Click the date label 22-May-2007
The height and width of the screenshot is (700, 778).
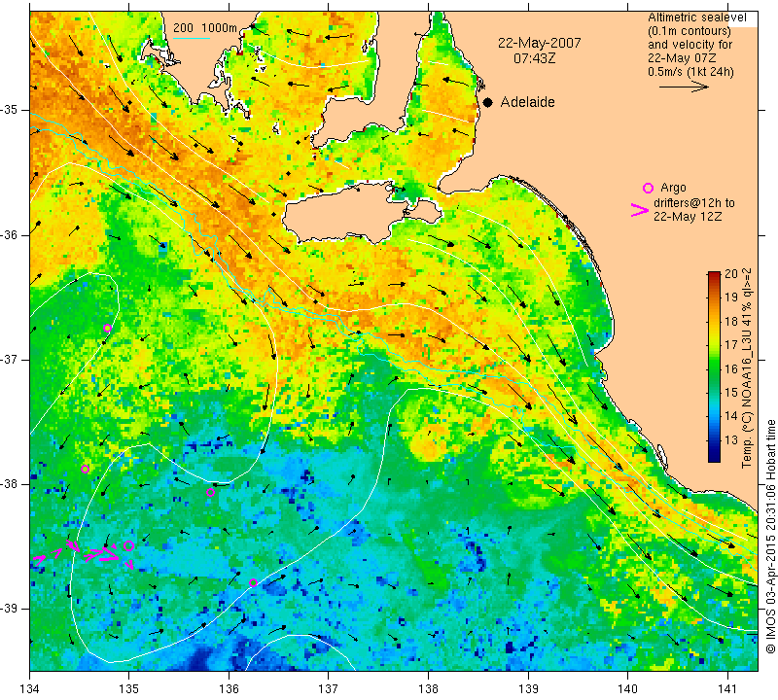[540, 43]
